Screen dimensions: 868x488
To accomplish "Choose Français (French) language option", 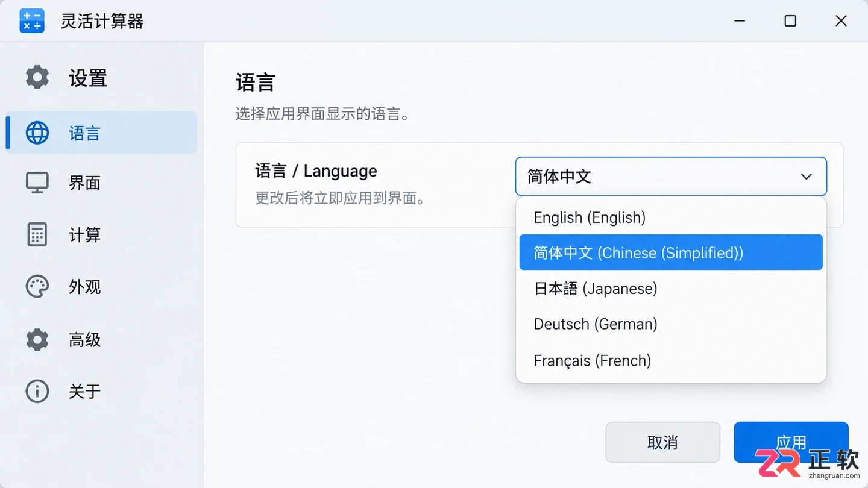I will click(x=671, y=361).
